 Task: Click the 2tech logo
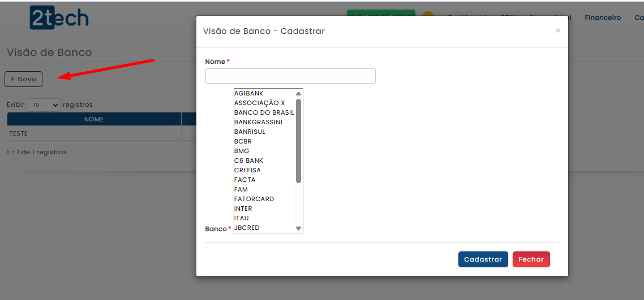click(59, 18)
